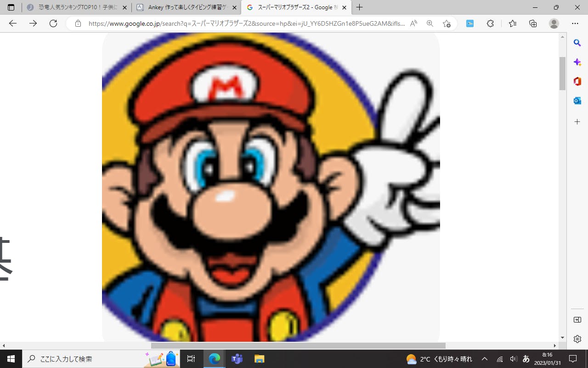Open the Outlook icon in Edge sidebar
Screen dimensions: 588x368
point(577,101)
